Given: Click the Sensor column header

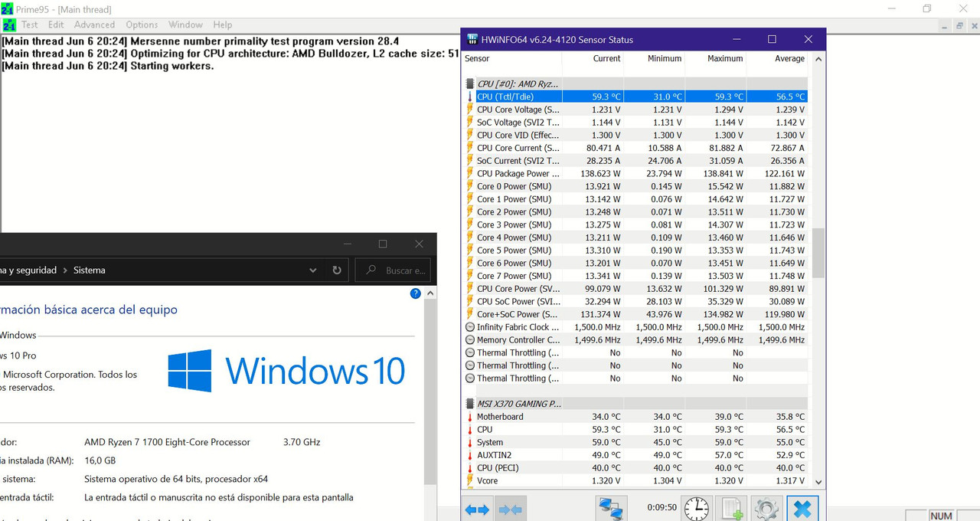Looking at the screenshot, I should (x=477, y=58).
